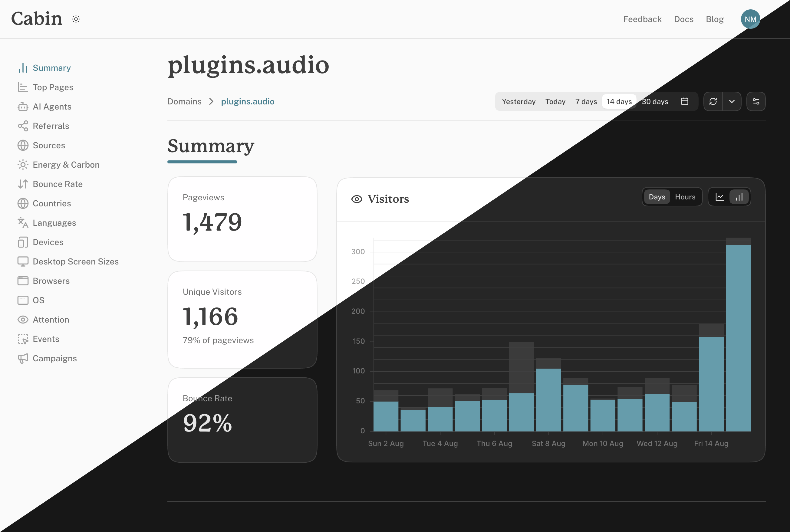Image resolution: width=790 pixels, height=532 pixels.
Task: Open the Docs link
Action: [x=683, y=19]
